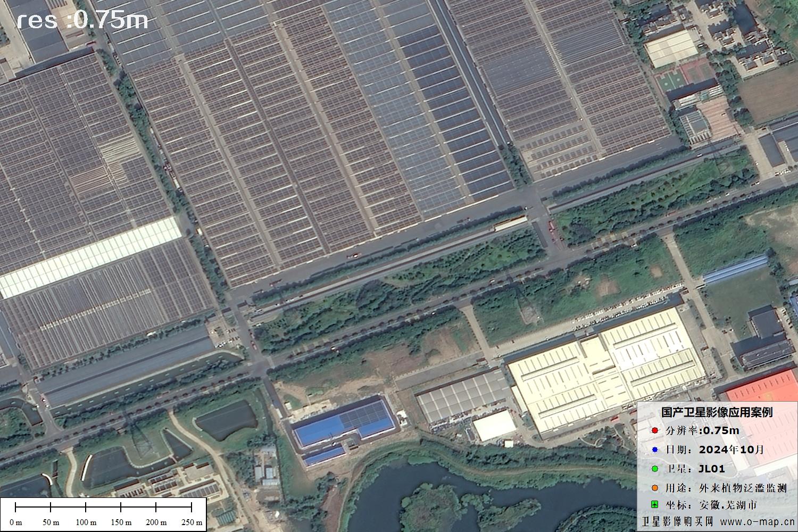Click the 'res :0.75m' resolution label
Image resolution: width=798 pixels, height=532 pixels.
(82, 20)
